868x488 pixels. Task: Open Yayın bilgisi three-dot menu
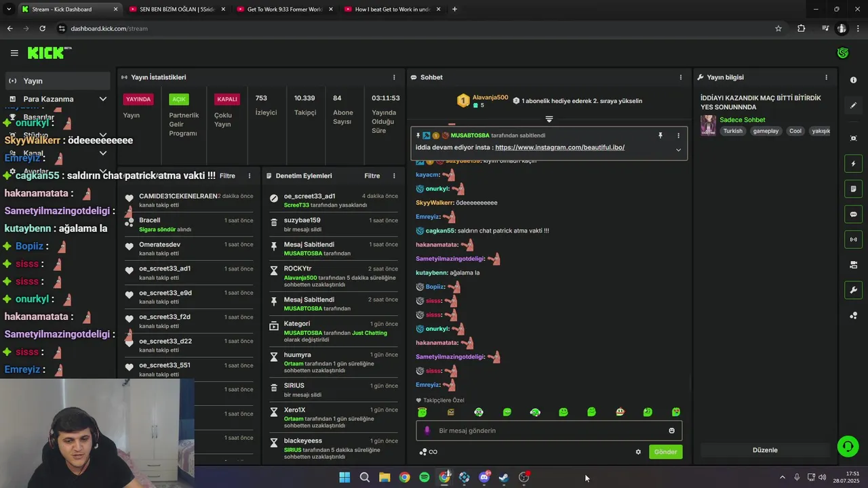coord(826,77)
